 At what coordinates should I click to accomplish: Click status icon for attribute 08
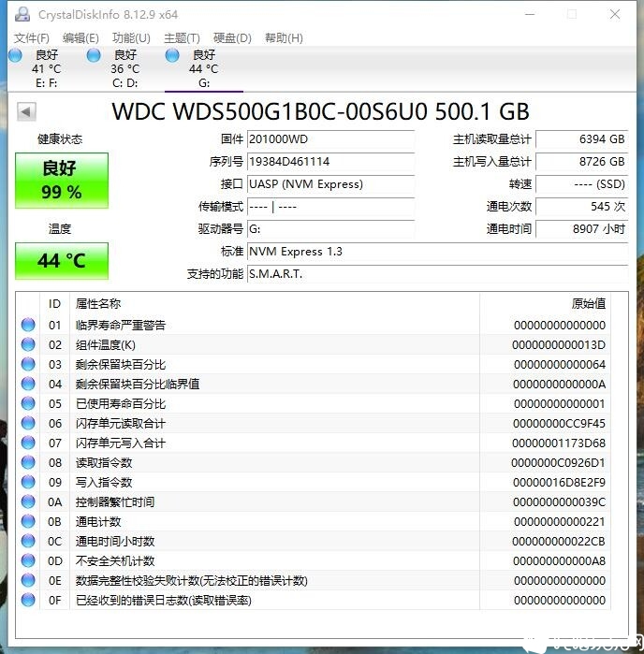28,461
